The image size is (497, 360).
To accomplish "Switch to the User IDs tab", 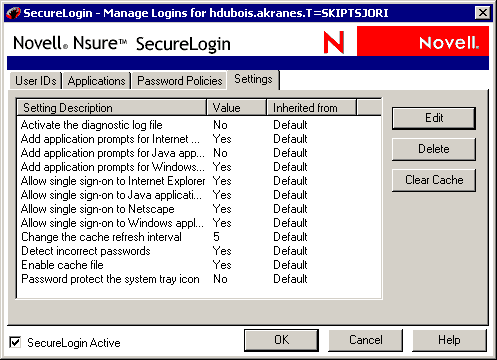I will (x=36, y=81).
